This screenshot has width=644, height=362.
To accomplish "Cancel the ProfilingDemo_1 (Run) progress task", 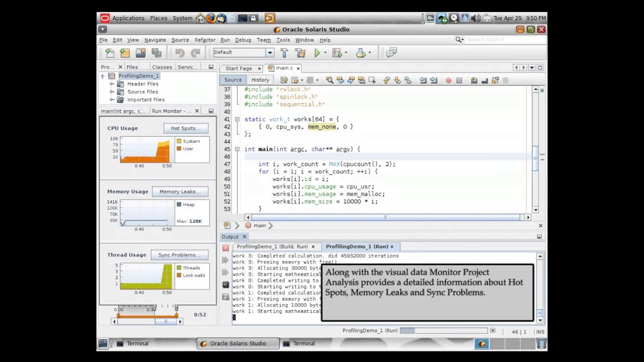I will pos(493,331).
